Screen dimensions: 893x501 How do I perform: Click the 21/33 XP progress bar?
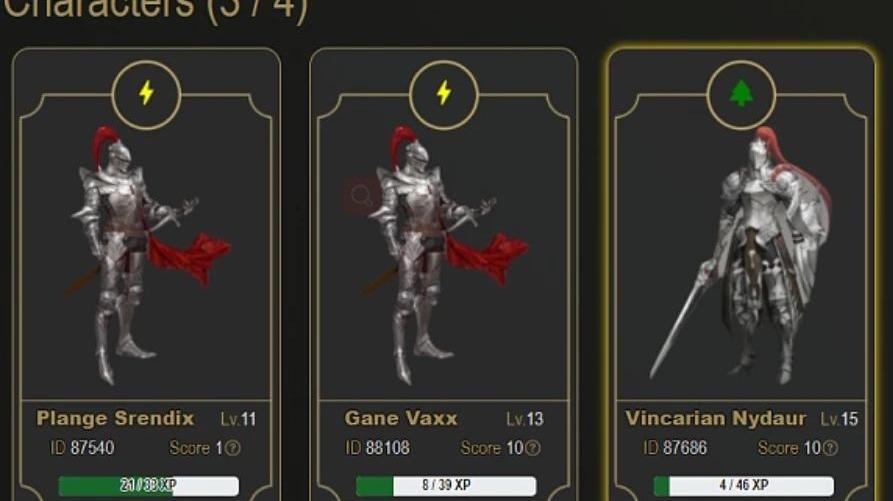pos(149,486)
